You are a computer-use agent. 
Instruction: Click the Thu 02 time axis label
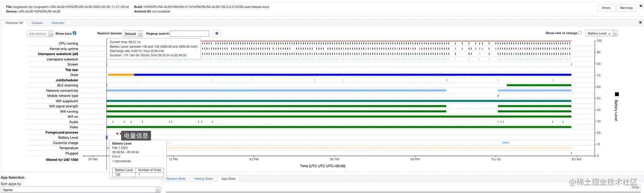tap(496, 159)
